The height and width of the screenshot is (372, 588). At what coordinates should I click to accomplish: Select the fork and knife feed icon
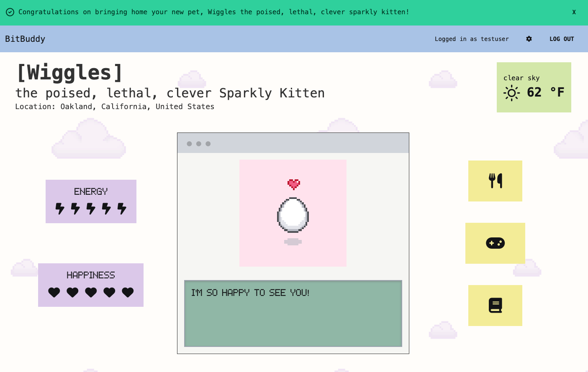coord(495,181)
